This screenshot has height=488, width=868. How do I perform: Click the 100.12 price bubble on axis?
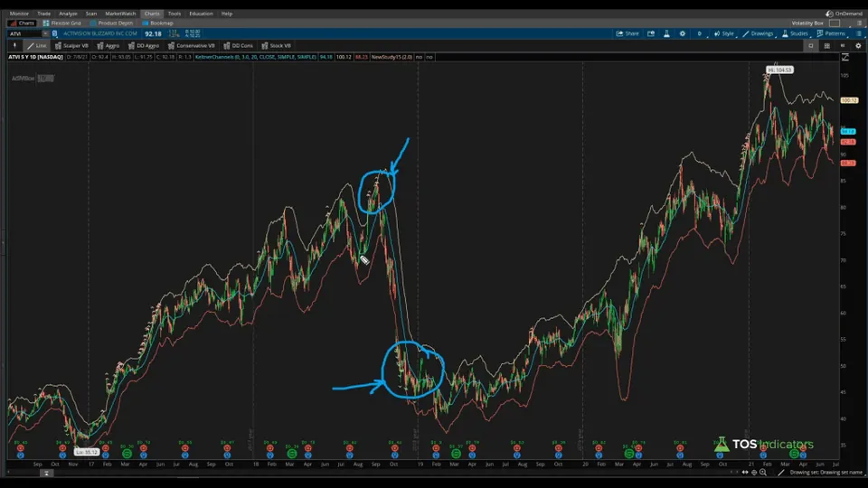point(849,100)
